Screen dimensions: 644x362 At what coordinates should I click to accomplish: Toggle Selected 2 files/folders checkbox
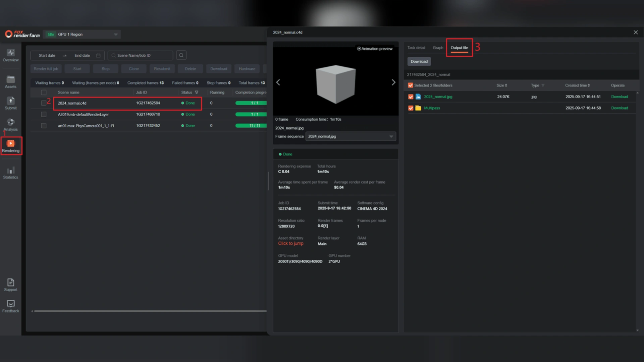click(410, 85)
